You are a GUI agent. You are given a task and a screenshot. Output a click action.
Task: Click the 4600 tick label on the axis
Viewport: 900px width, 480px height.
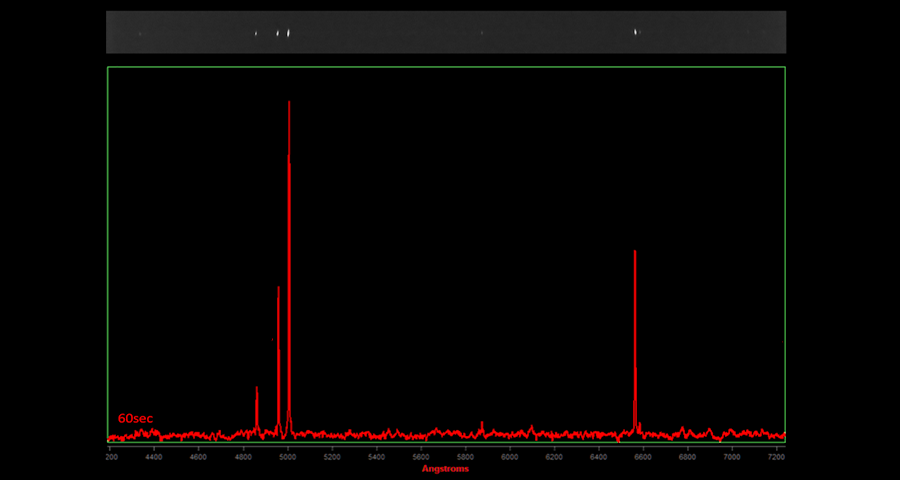pyautogui.click(x=198, y=457)
